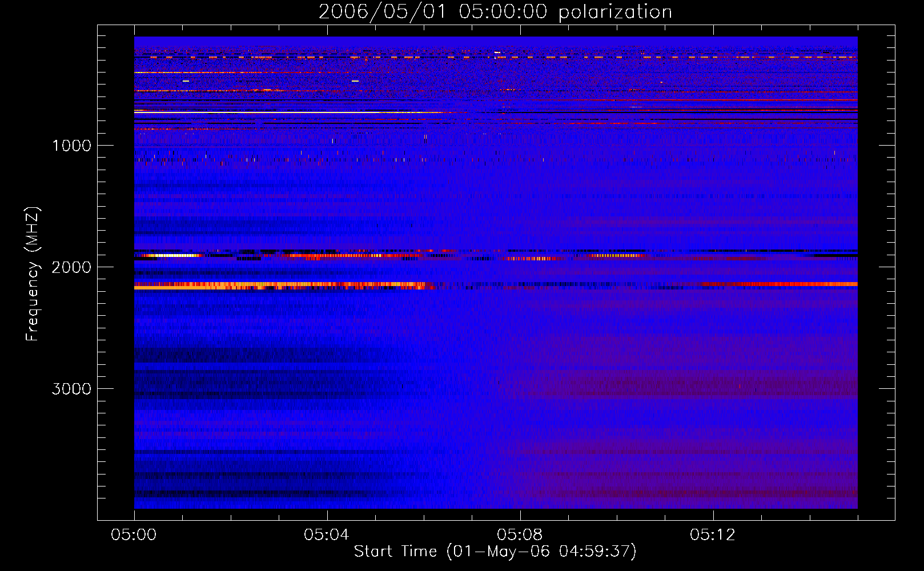Click the '05:12' time axis label
Screen dimensions: 924x571
point(713,535)
